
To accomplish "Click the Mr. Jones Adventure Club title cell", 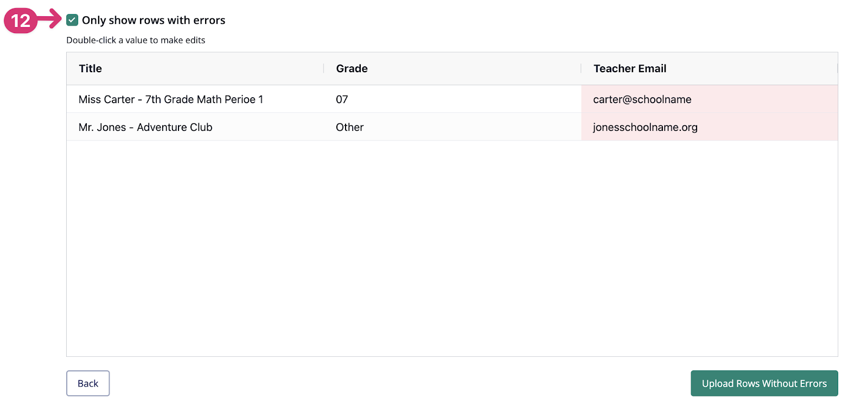I will point(195,127).
